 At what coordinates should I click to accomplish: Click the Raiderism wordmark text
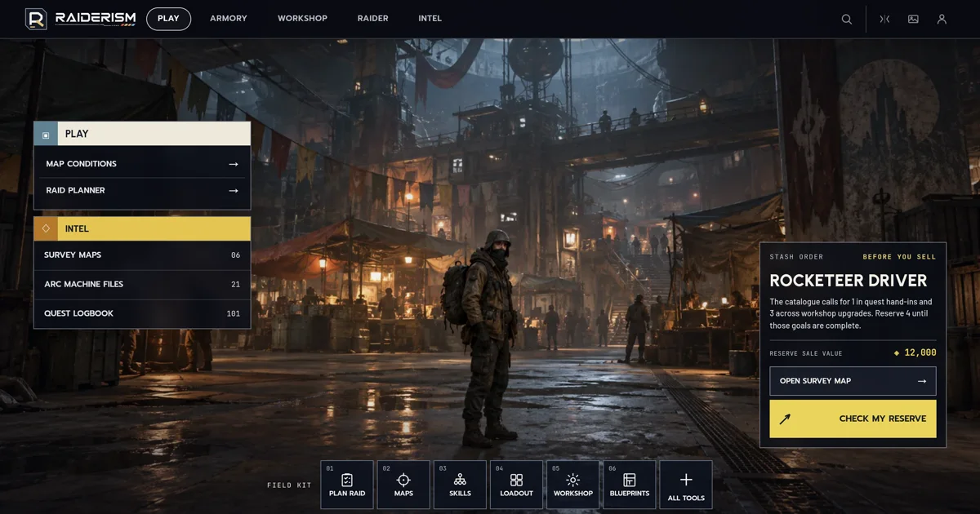[x=96, y=18]
